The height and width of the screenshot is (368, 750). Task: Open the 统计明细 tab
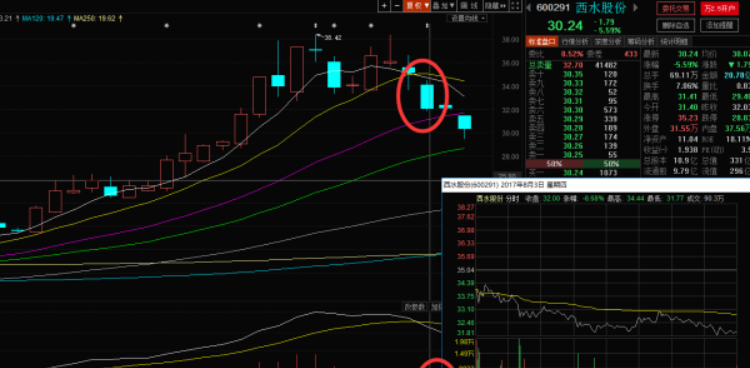point(673,42)
